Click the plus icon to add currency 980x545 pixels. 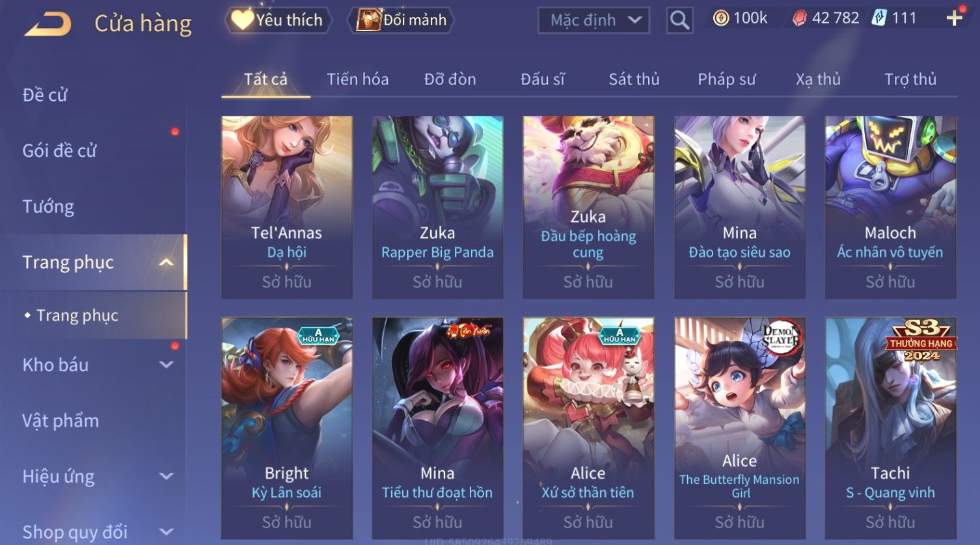(954, 18)
